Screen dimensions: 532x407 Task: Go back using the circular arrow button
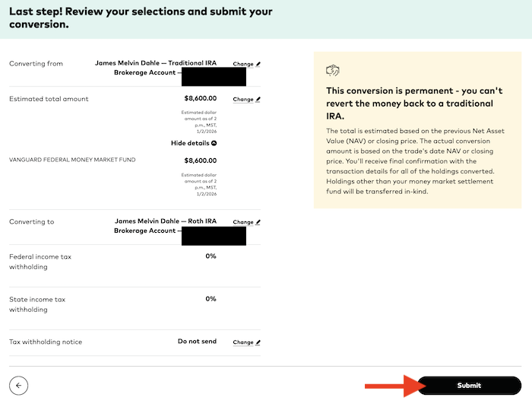coord(19,386)
